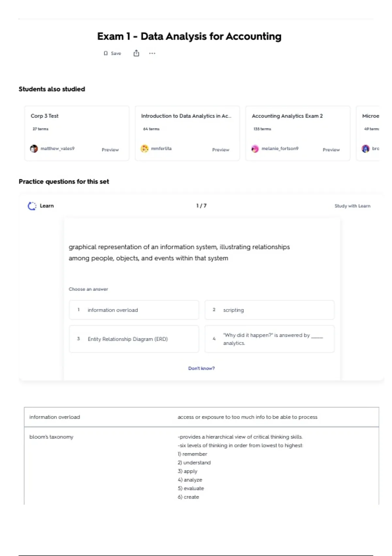Click matthew_vales9 profile avatar
The width and height of the screenshot is (392, 556).
click(x=34, y=149)
